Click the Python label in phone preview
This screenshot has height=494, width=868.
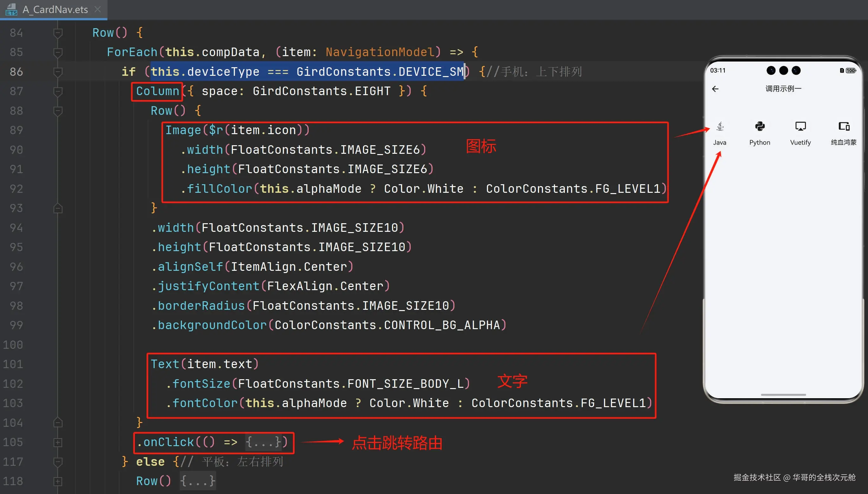(x=760, y=142)
